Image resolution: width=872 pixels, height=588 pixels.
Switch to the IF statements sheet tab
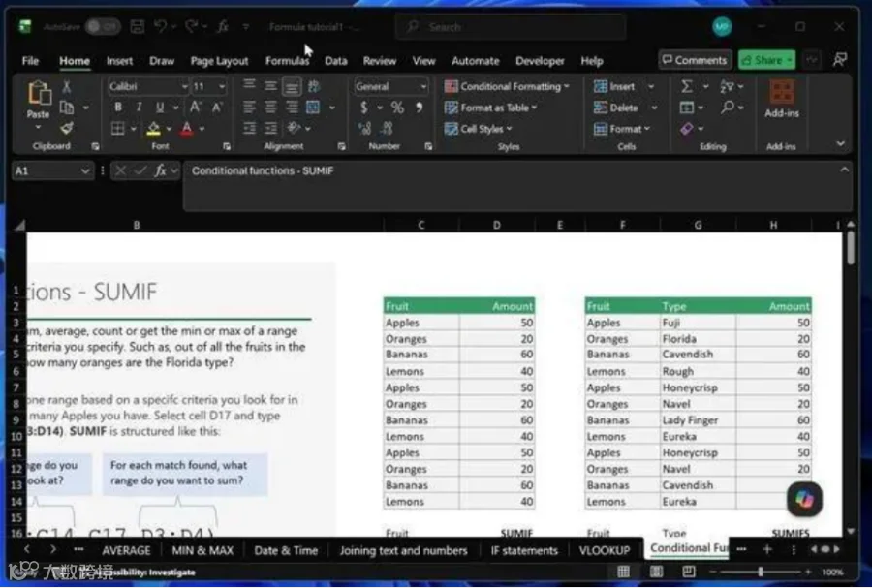[x=524, y=550]
